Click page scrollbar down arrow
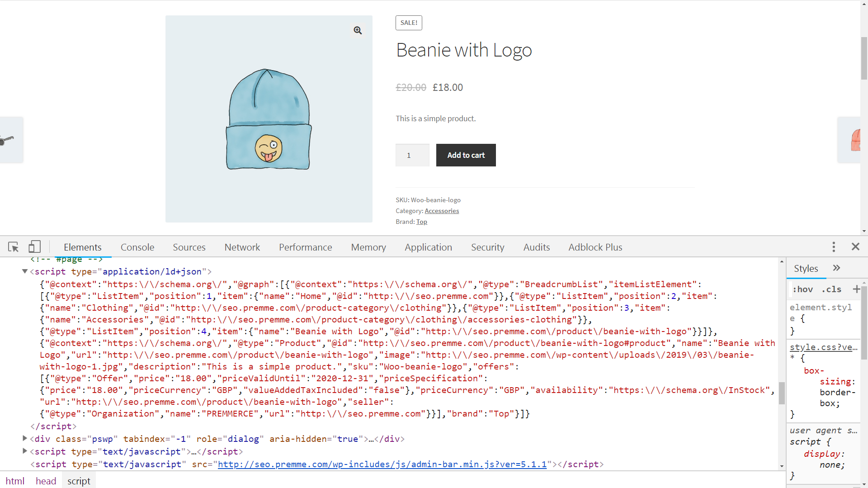 click(x=864, y=231)
